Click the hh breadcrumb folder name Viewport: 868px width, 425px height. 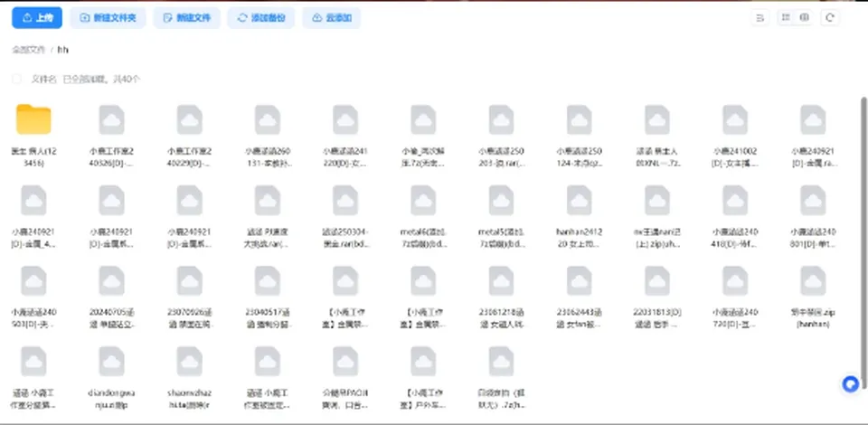coord(62,50)
